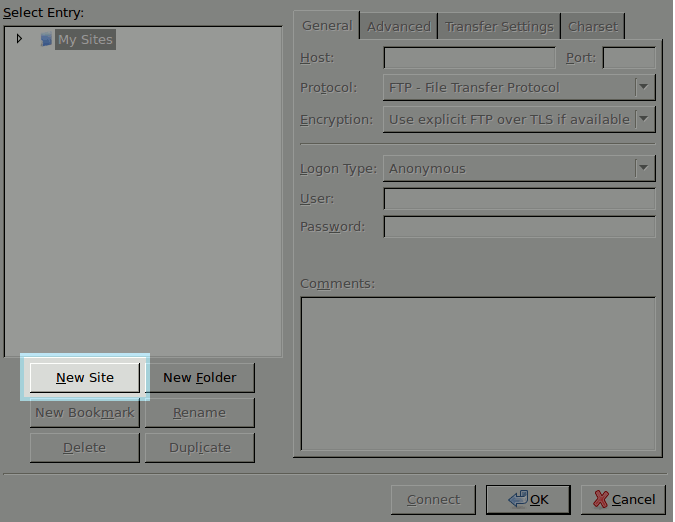Click the Delete button

tap(85, 448)
